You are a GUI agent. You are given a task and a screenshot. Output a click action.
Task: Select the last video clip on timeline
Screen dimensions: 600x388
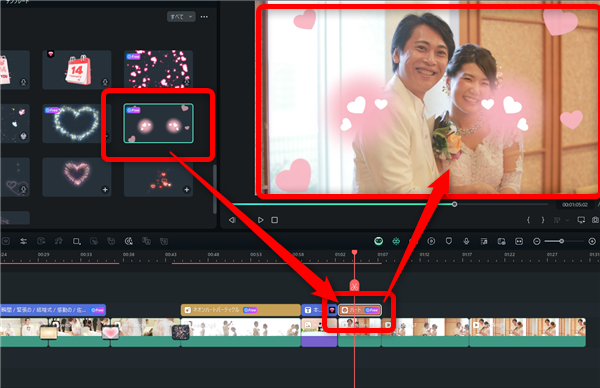tap(527, 333)
